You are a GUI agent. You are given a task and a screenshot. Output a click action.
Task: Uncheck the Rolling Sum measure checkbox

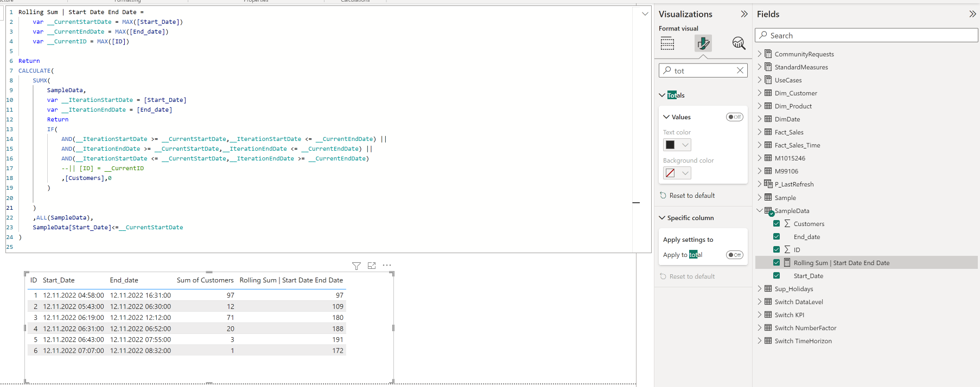[x=777, y=262]
